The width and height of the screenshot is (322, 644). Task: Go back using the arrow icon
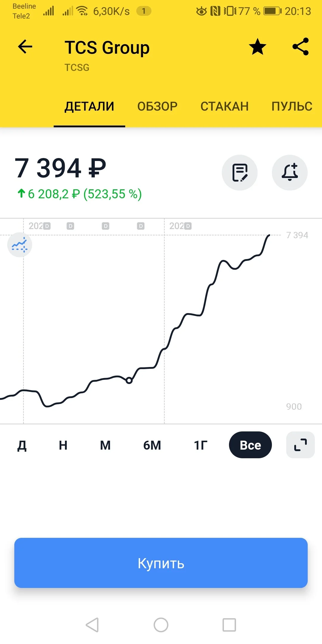25,47
